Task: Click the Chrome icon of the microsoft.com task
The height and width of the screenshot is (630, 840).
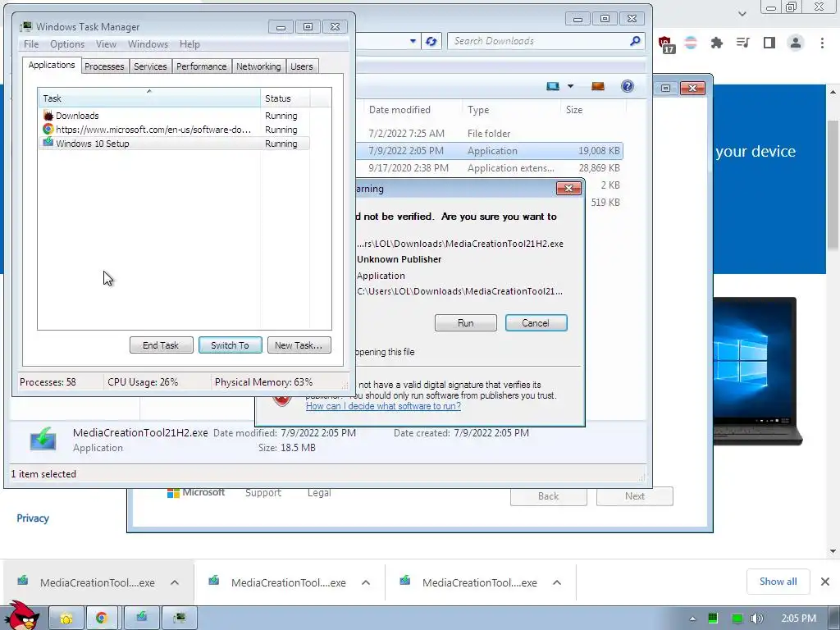Action: tap(48, 129)
